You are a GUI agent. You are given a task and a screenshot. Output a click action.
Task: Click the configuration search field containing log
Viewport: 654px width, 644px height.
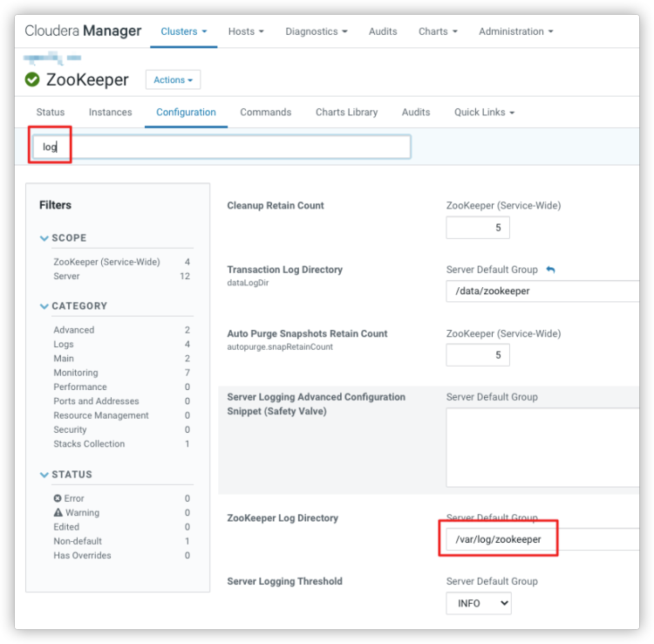pyautogui.click(x=221, y=147)
